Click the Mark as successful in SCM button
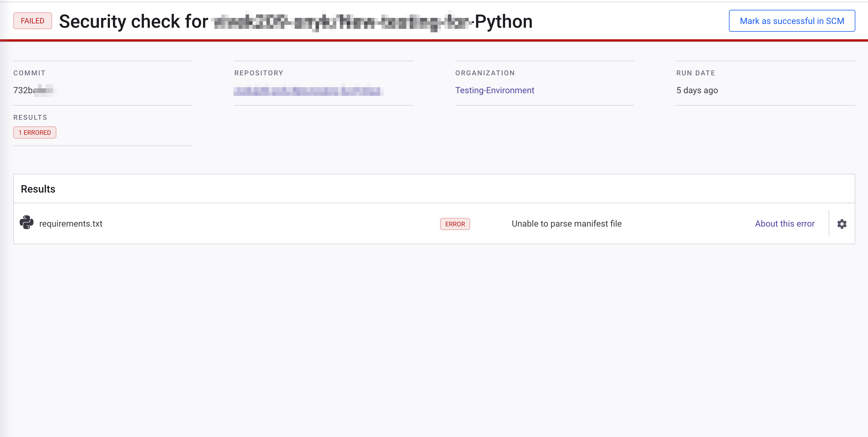Image resolution: width=868 pixels, height=437 pixels. click(791, 21)
